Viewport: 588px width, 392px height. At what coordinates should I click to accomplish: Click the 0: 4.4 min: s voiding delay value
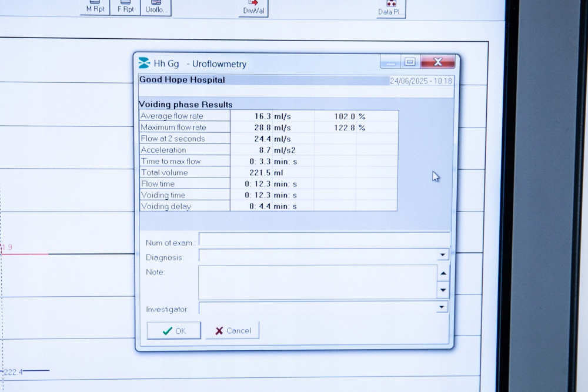[x=273, y=206]
